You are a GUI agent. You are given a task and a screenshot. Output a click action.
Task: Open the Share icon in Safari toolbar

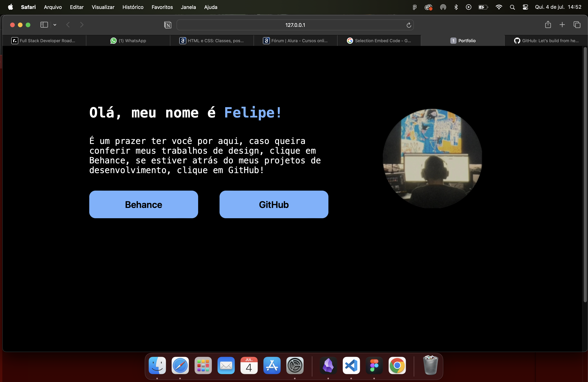pyautogui.click(x=548, y=25)
